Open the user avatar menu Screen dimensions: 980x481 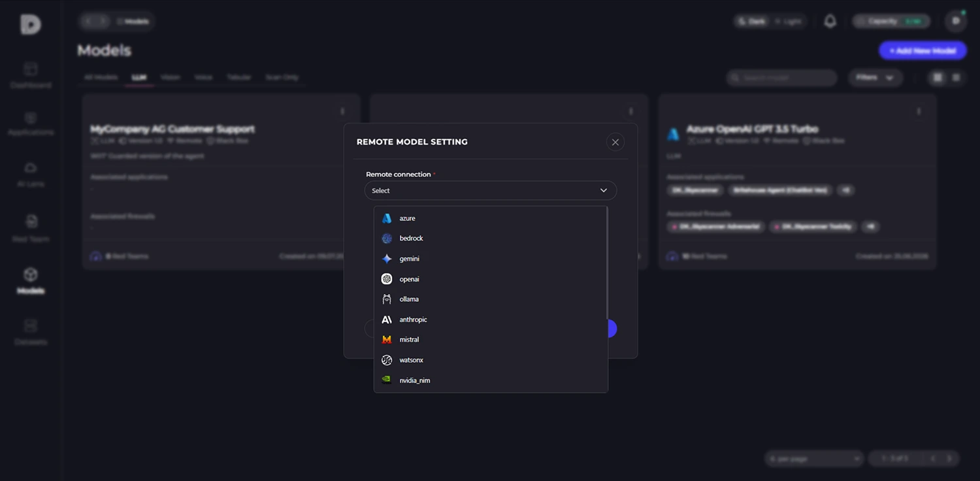[x=956, y=22]
